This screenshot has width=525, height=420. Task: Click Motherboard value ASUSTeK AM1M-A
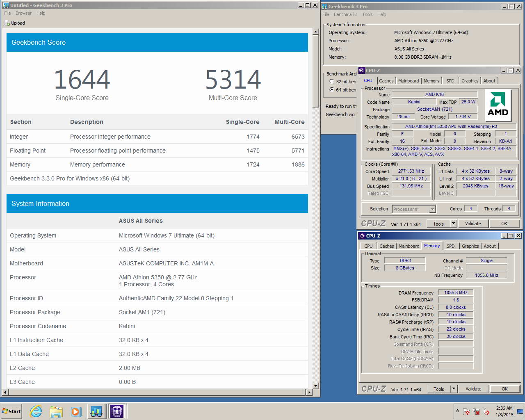pyautogui.click(x=166, y=263)
